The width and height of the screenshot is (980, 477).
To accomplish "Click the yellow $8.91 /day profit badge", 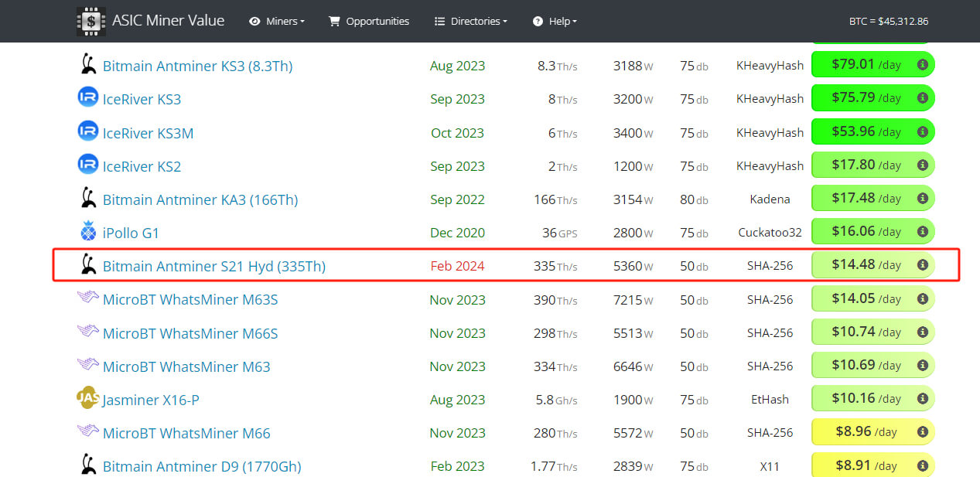I will 865,465.
